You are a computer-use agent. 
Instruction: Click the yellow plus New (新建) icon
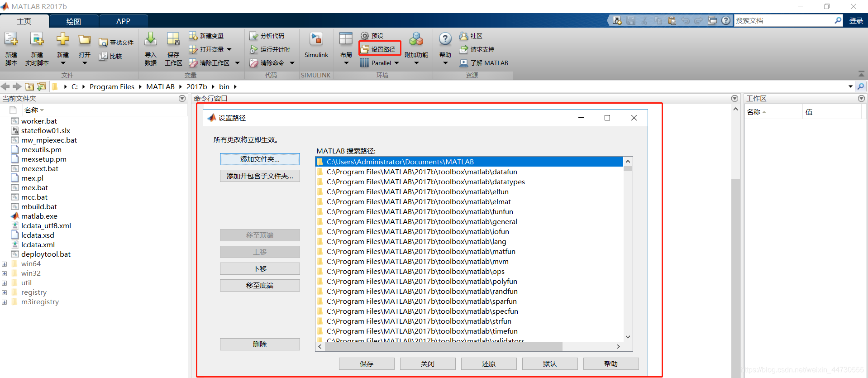click(x=63, y=39)
